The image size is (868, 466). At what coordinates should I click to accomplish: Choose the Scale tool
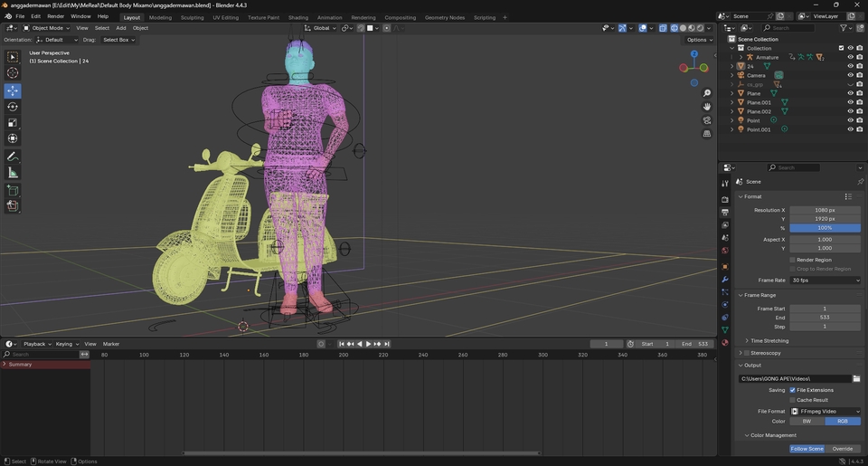pos(13,123)
